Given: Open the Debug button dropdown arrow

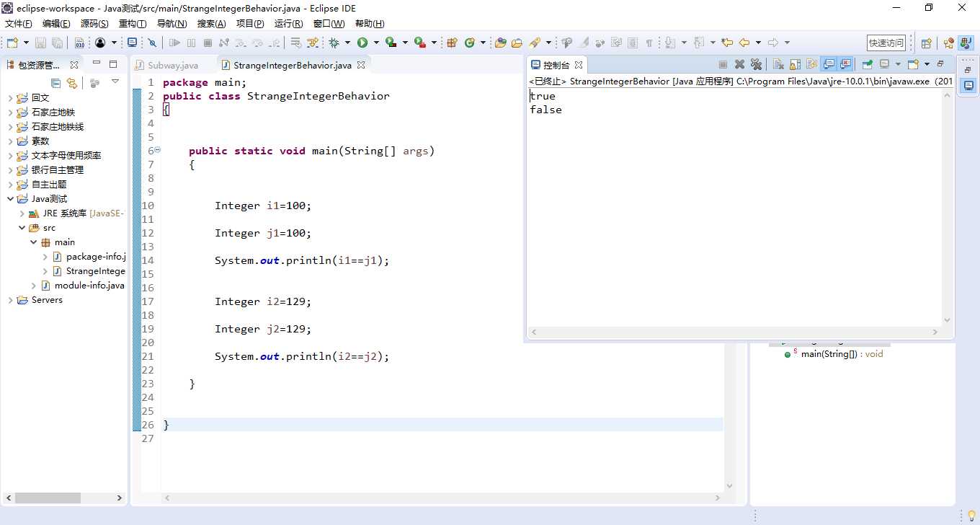Looking at the screenshot, I should coord(347,43).
